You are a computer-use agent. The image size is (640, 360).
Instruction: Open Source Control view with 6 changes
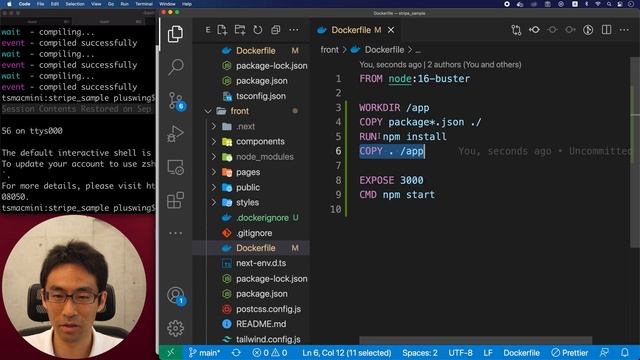click(176, 101)
